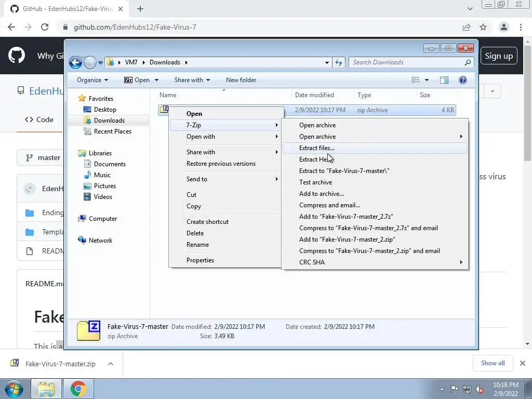Choose Add to "Fake-Virus-7-master_2.zip"
The width and height of the screenshot is (532, 399).
(375, 239)
